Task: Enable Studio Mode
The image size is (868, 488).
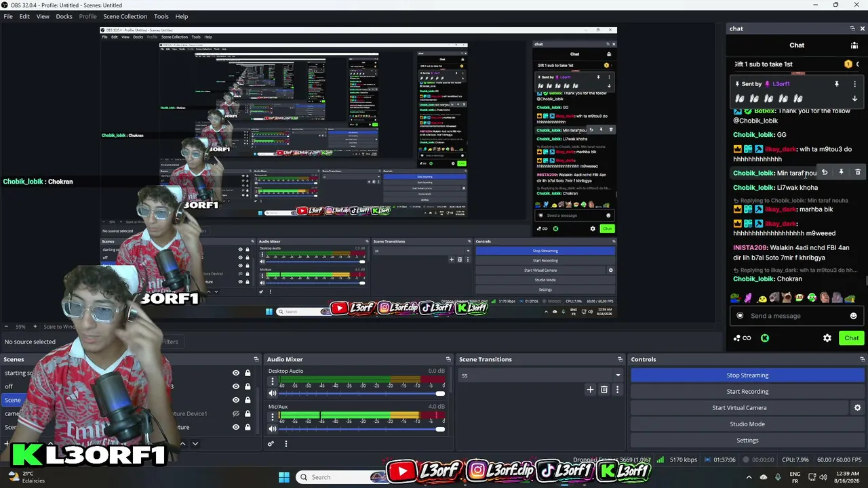Action: [747, 424]
